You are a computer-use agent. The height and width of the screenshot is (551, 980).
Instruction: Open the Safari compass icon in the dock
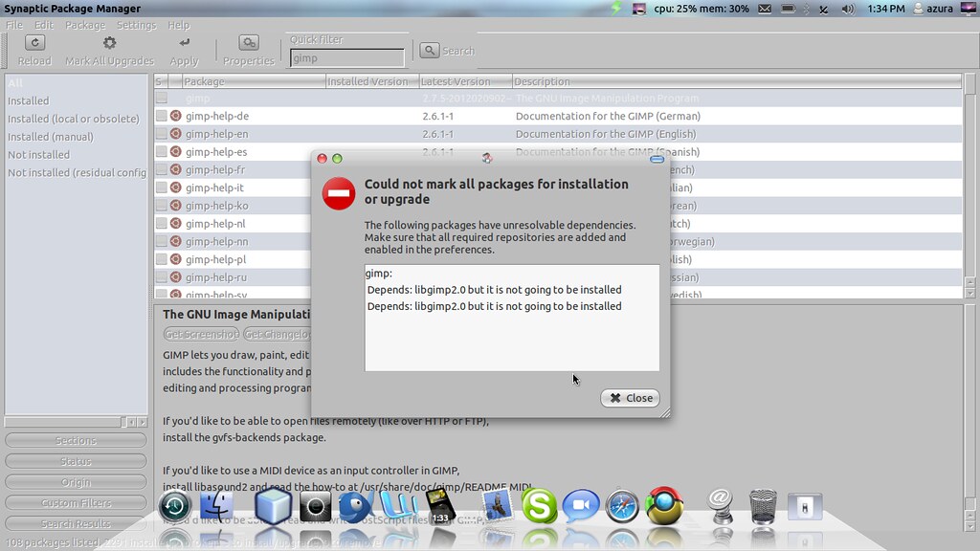(621, 505)
